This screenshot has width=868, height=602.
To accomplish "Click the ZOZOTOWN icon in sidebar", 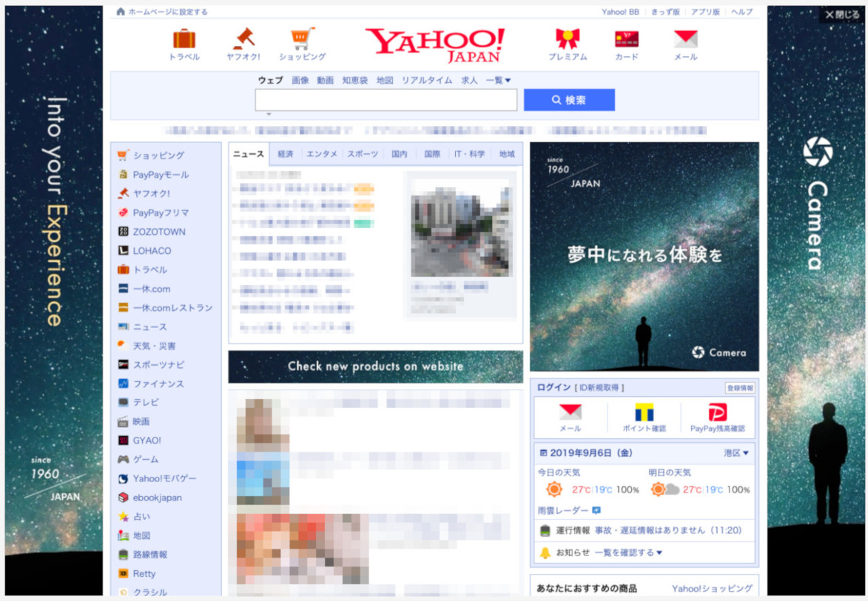I will pyautogui.click(x=123, y=232).
